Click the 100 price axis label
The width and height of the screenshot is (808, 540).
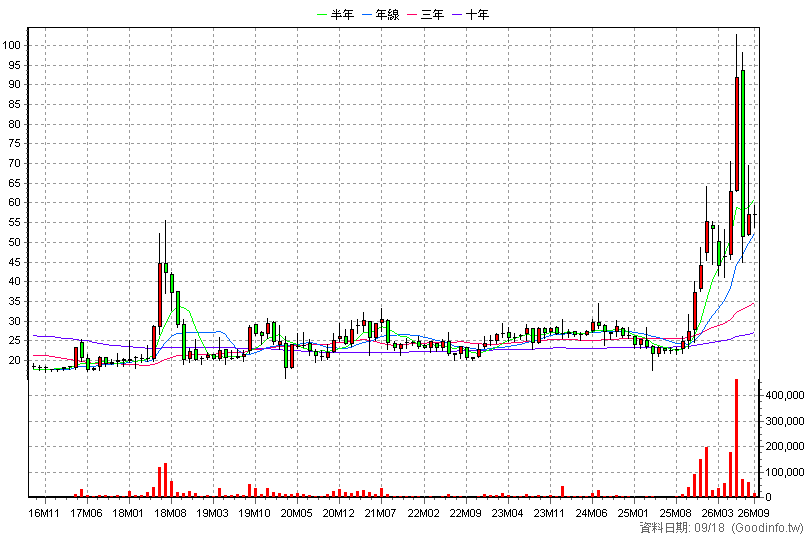11,45
